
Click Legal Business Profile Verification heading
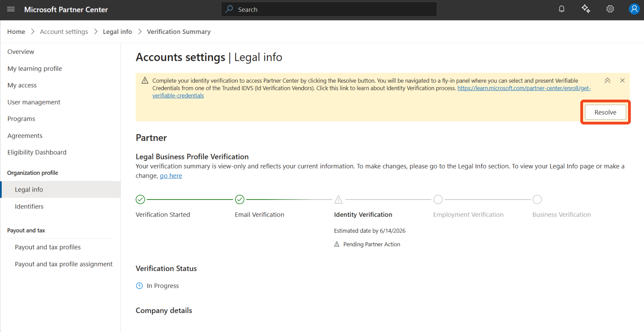192,156
